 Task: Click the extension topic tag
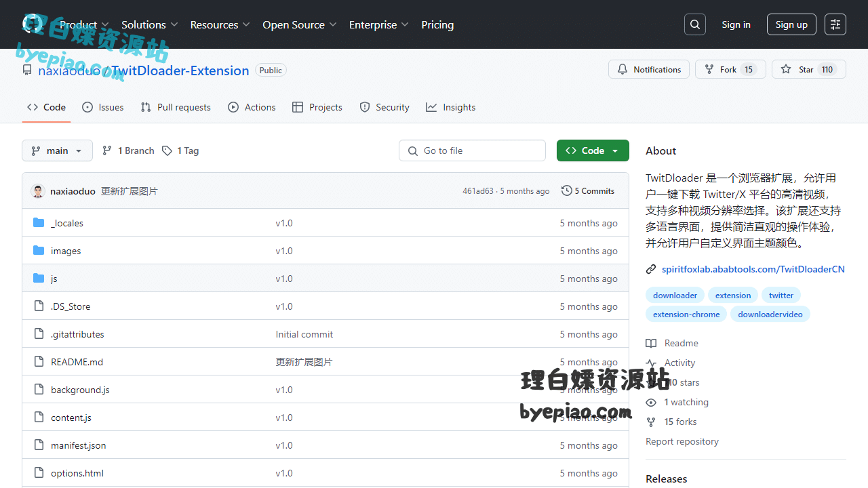click(733, 295)
